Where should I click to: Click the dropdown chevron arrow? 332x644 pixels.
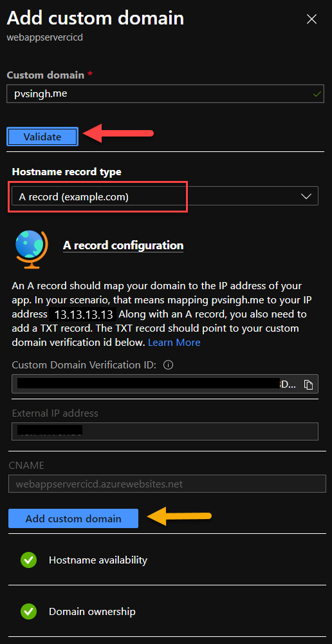(306, 196)
